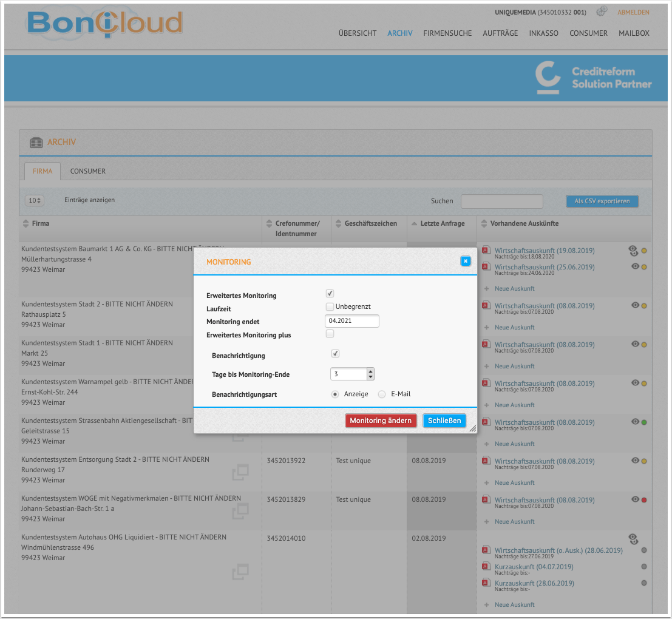Click copy windows icon in Entsorgung Stadt 2 row

[240, 472]
